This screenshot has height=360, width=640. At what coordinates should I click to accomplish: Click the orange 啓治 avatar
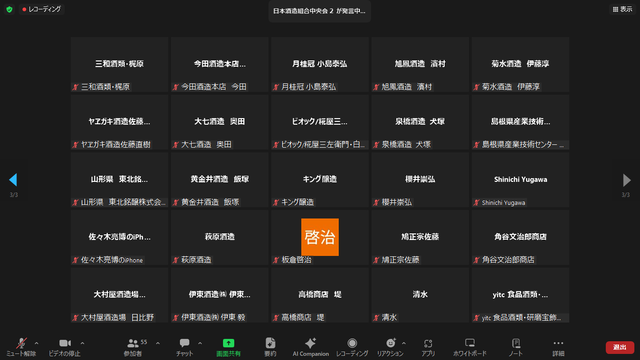coord(320,237)
